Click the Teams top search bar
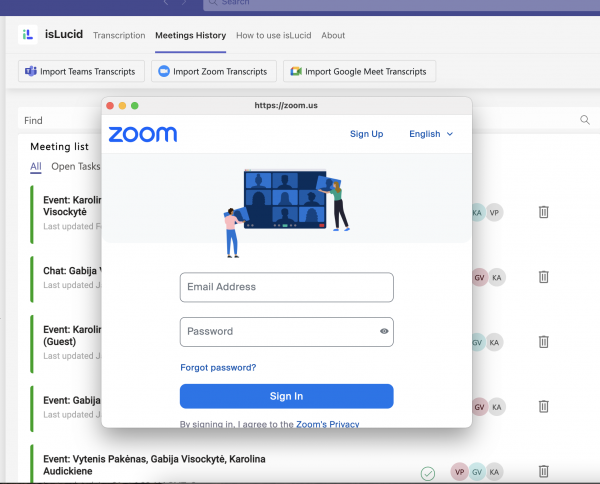Viewport: 600px width, 484px height. [401, 4]
